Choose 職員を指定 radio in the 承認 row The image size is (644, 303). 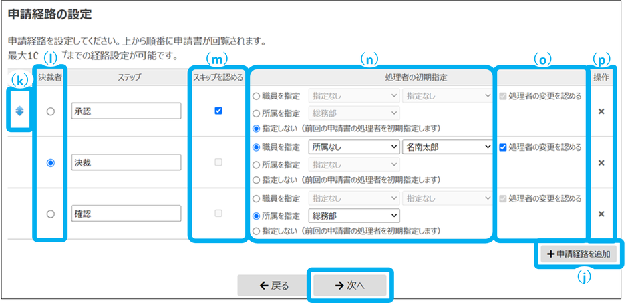pyautogui.click(x=256, y=96)
